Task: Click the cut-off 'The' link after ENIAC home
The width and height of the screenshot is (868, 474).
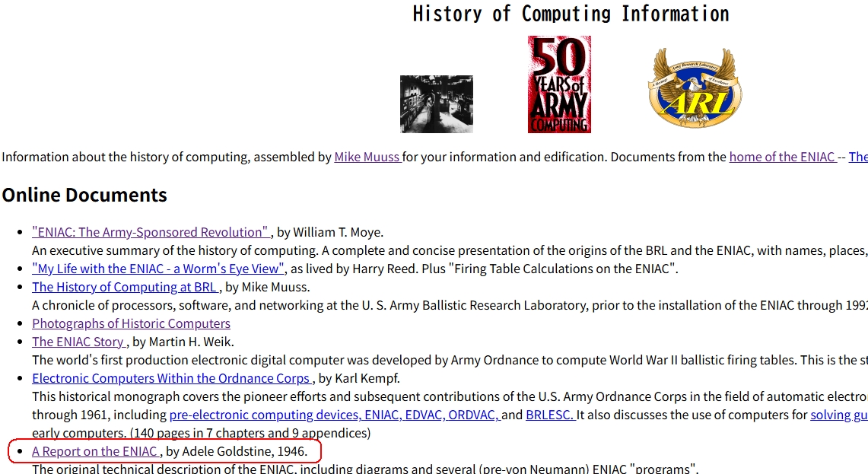Action: point(858,157)
